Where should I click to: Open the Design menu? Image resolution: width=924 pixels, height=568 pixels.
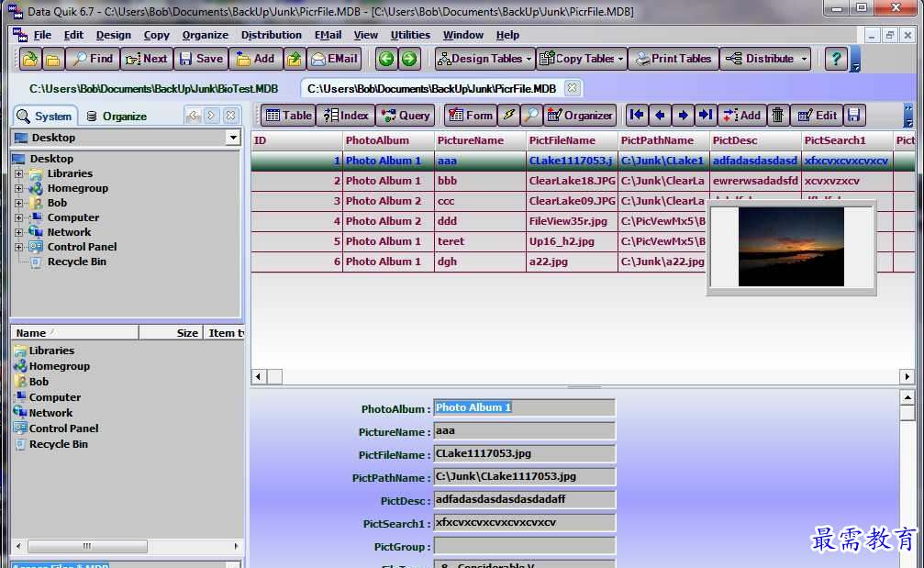(113, 35)
